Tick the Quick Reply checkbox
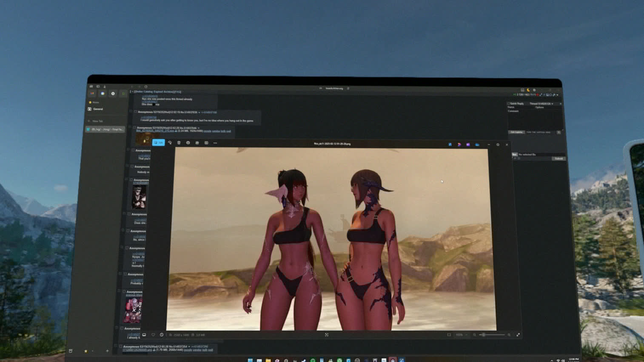The image size is (644, 362). 508,104
